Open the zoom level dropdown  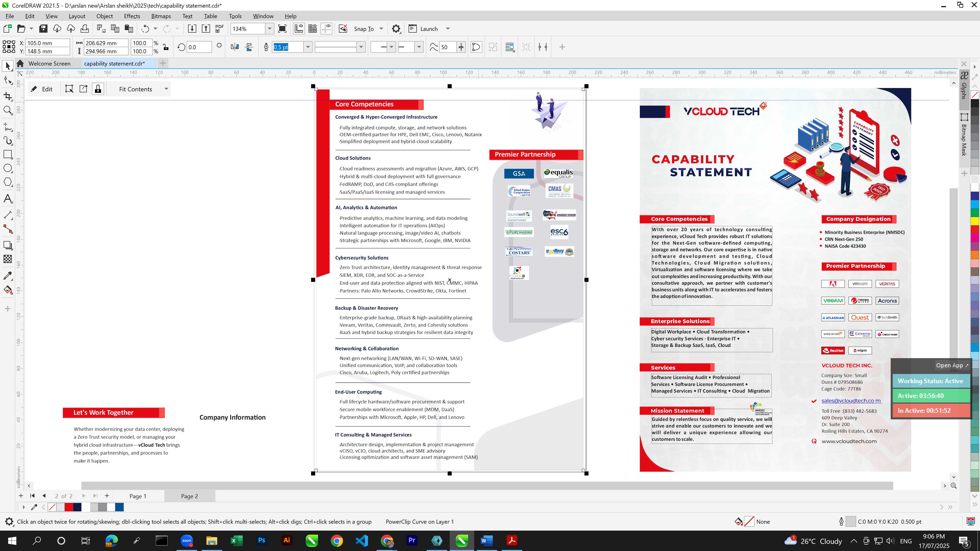[x=270, y=29]
